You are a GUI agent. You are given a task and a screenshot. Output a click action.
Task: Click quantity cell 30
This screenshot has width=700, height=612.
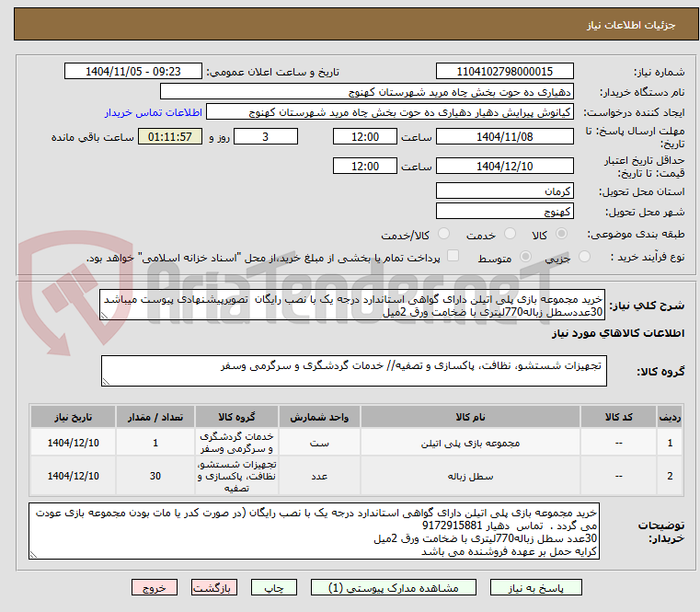coord(155,477)
